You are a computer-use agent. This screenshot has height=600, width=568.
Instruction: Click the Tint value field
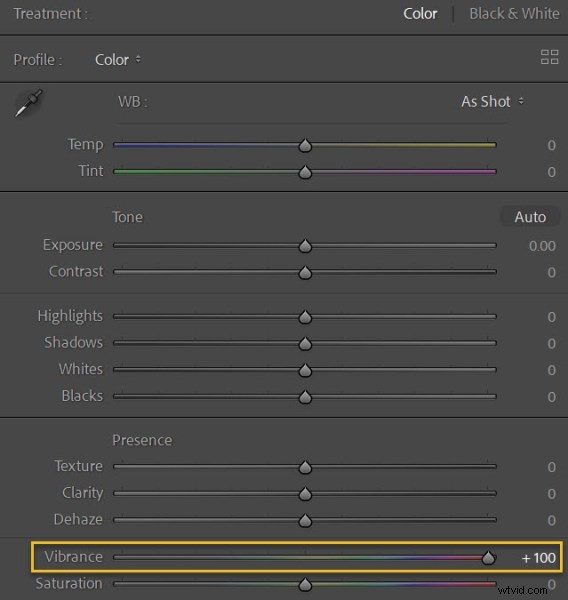click(551, 172)
